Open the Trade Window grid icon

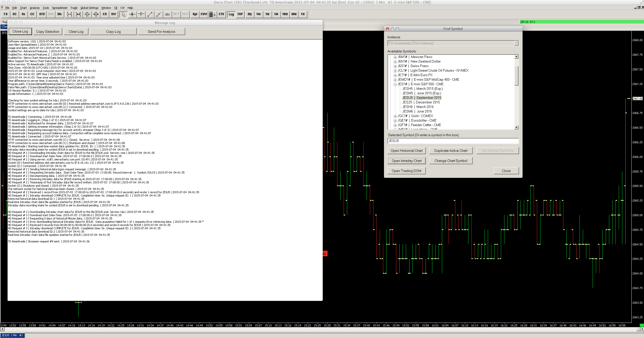click(x=212, y=14)
